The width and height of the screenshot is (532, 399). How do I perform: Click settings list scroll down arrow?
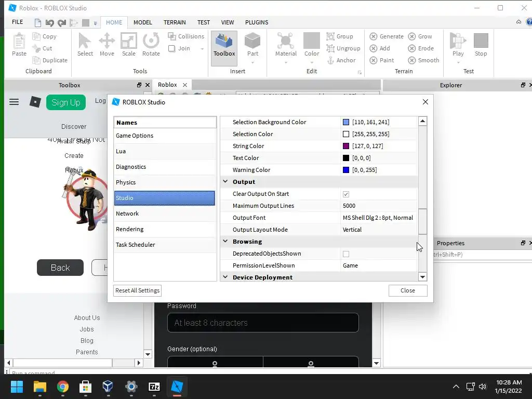pos(422,277)
